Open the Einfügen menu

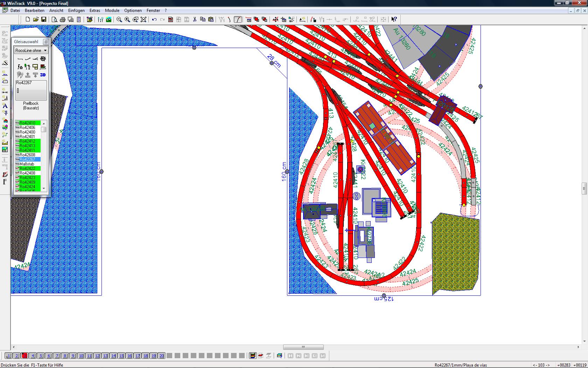pyautogui.click(x=76, y=11)
